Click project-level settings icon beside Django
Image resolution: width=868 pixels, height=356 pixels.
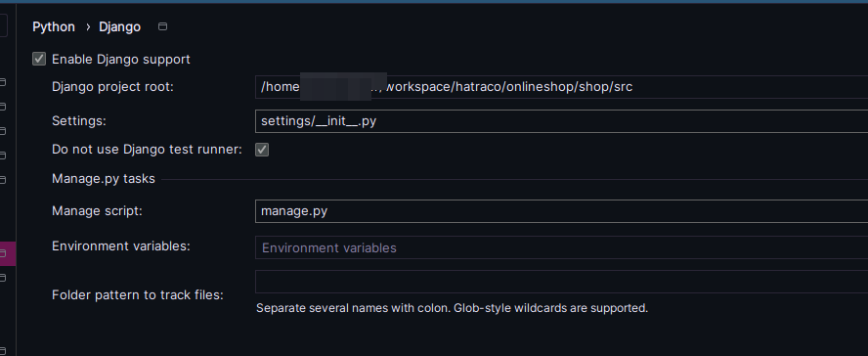tap(162, 26)
